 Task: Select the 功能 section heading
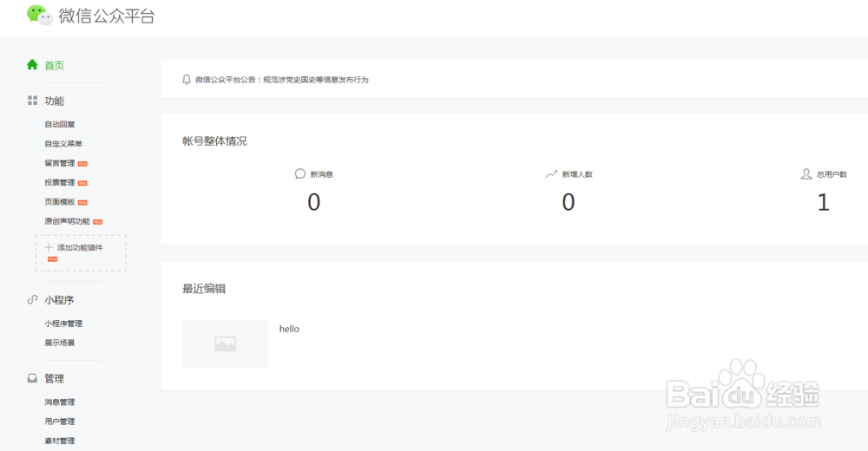(x=54, y=101)
